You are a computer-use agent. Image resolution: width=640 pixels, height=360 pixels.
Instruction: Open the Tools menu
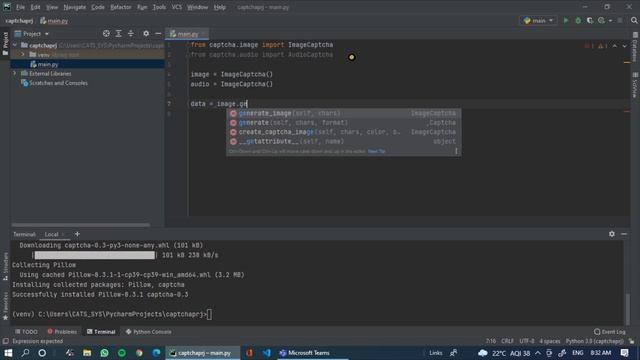pos(159,7)
